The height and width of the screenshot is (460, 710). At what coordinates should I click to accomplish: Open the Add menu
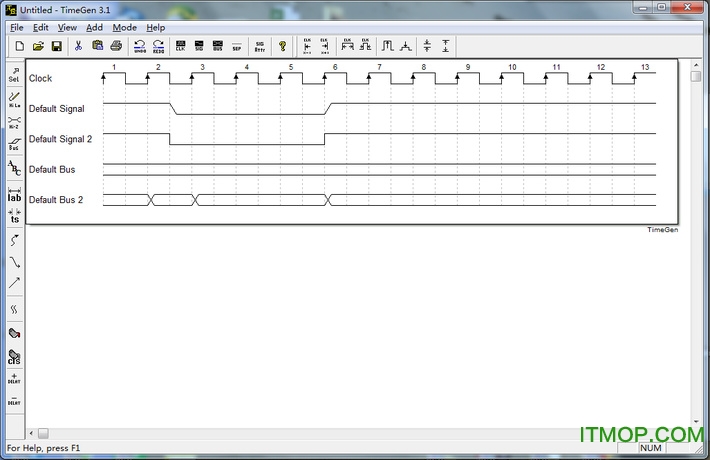(94, 28)
